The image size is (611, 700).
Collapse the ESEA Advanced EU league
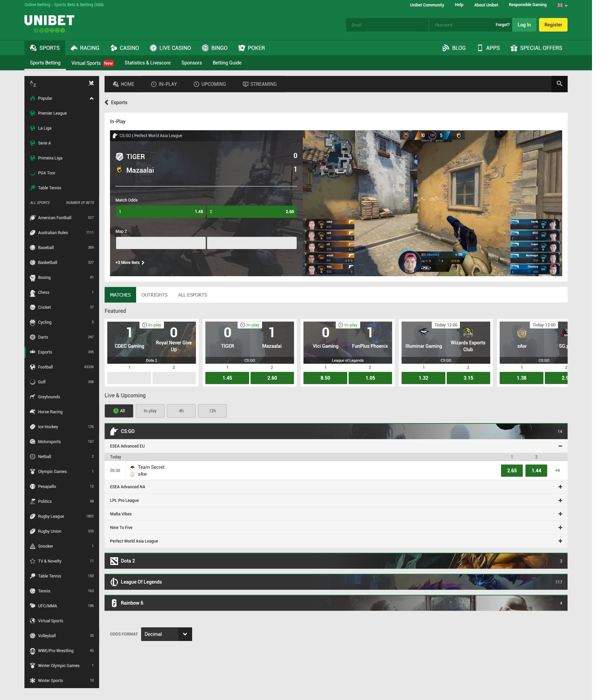[x=560, y=446]
